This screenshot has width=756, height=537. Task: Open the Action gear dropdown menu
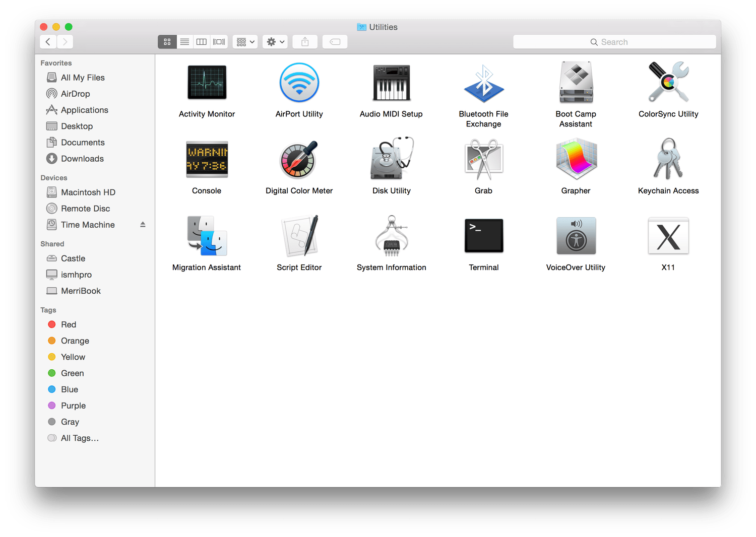click(275, 42)
